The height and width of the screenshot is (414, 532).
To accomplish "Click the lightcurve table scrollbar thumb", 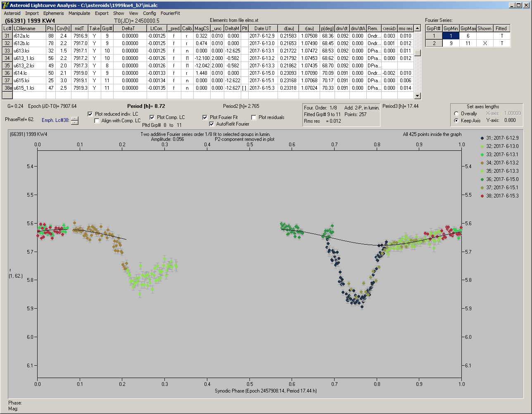I will pos(418,53).
